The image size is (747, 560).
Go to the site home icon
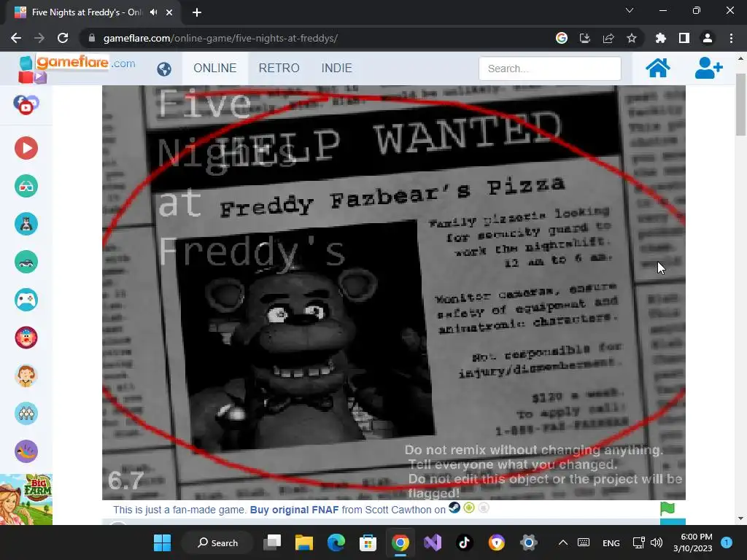(657, 68)
